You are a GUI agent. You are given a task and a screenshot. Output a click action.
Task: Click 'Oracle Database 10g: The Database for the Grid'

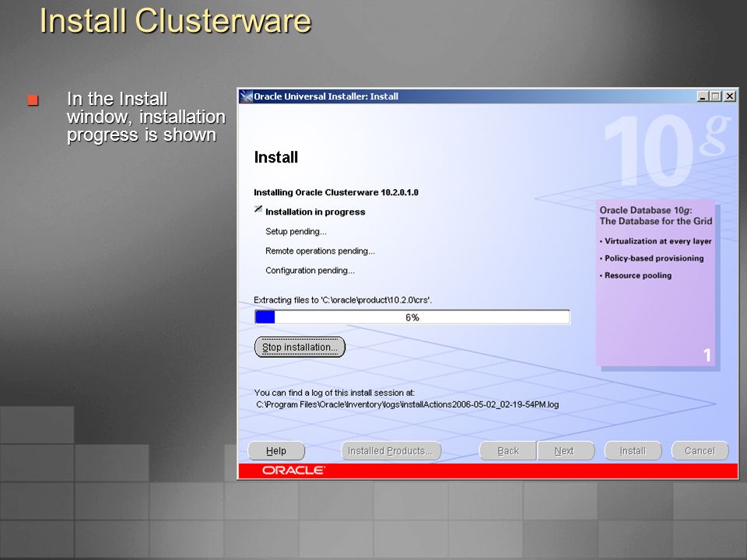pos(656,215)
